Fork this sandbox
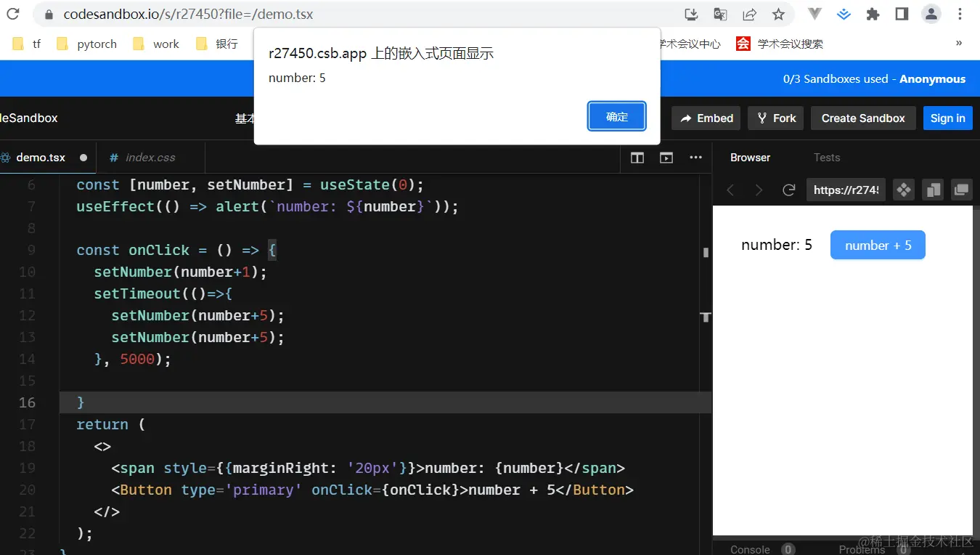 pos(776,118)
